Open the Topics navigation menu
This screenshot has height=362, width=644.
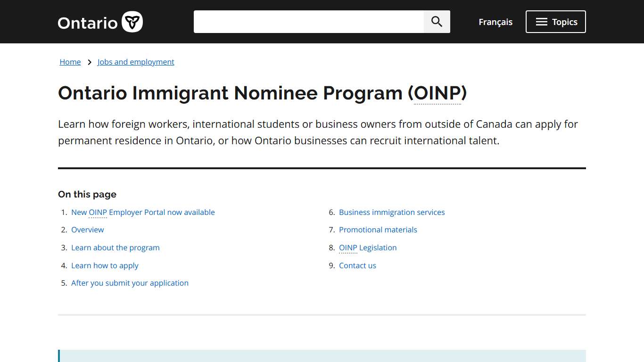(x=555, y=21)
